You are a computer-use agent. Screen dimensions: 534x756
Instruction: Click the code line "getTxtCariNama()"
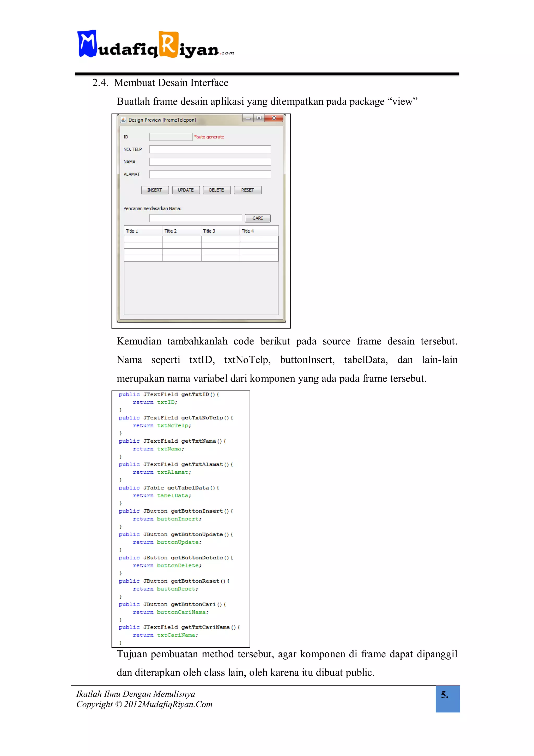211,627
